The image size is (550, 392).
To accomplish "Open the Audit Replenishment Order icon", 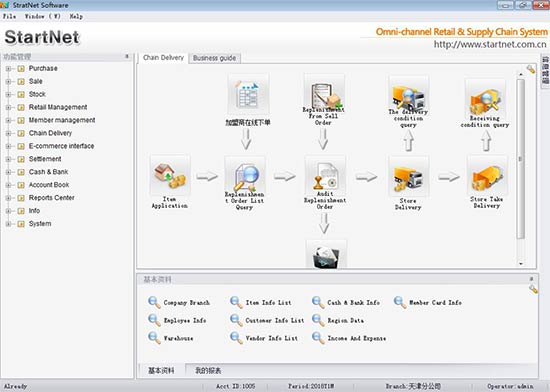I will click(325, 174).
